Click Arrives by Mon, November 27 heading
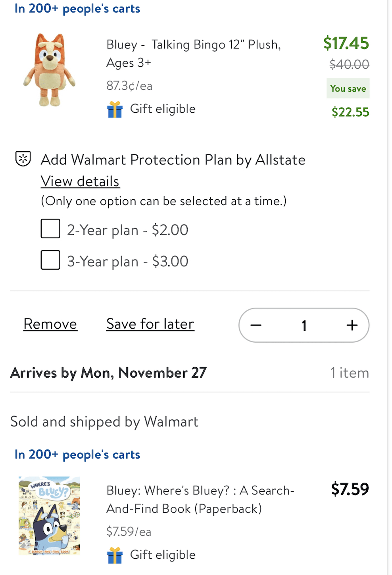The height and width of the screenshot is (575, 392). pos(108,373)
